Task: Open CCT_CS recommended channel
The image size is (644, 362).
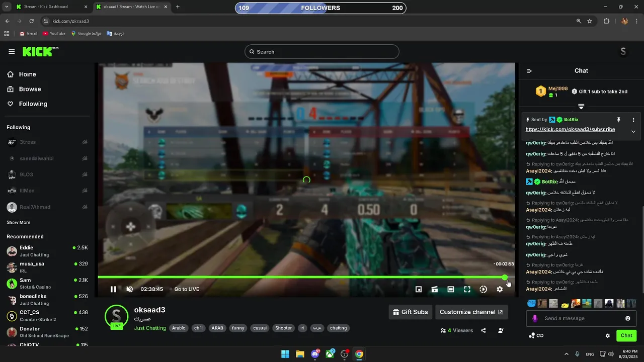Action: point(47,316)
